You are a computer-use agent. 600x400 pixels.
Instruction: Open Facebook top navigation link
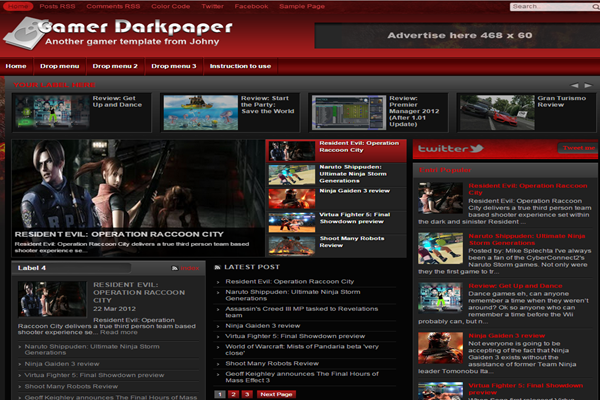coord(251,6)
